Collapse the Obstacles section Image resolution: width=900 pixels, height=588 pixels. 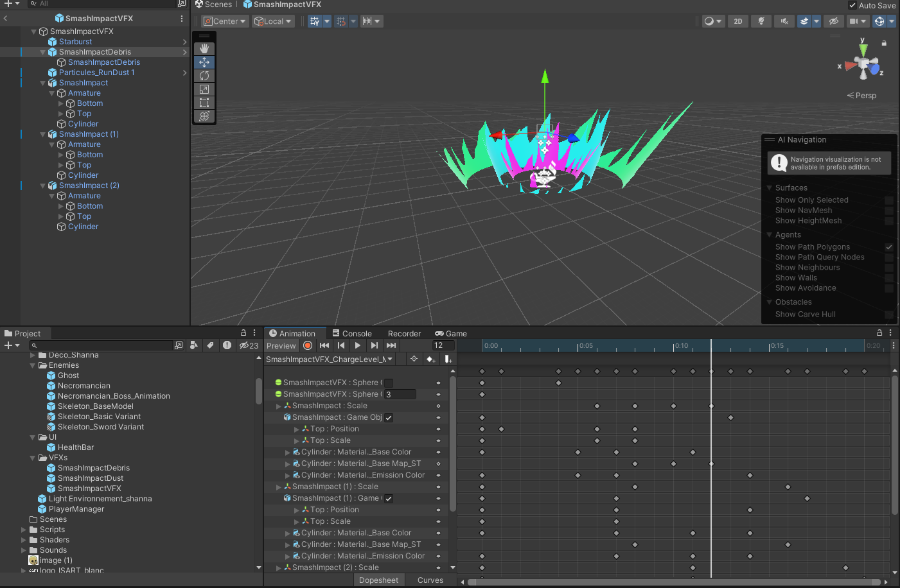click(x=770, y=302)
